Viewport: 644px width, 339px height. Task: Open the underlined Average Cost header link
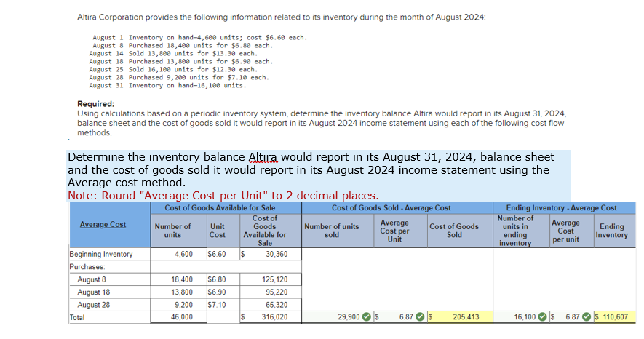tap(103, 225)
